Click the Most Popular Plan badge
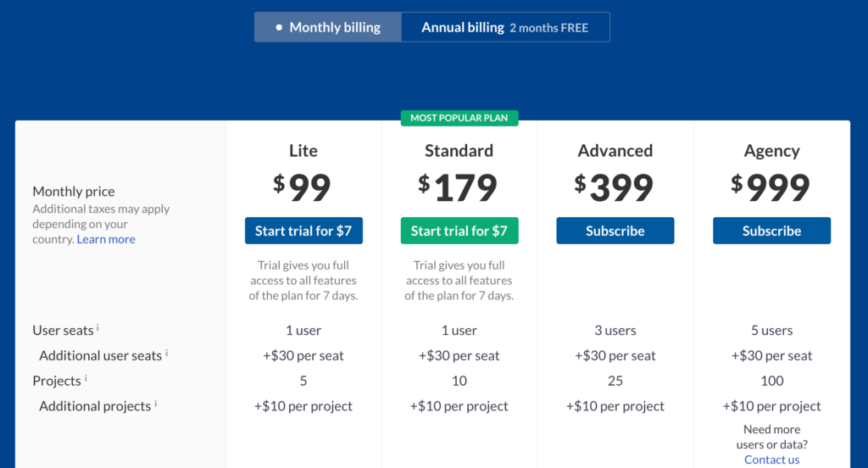Screen dimensions: 868x468 pyautogui.click(x=459, y=118)
